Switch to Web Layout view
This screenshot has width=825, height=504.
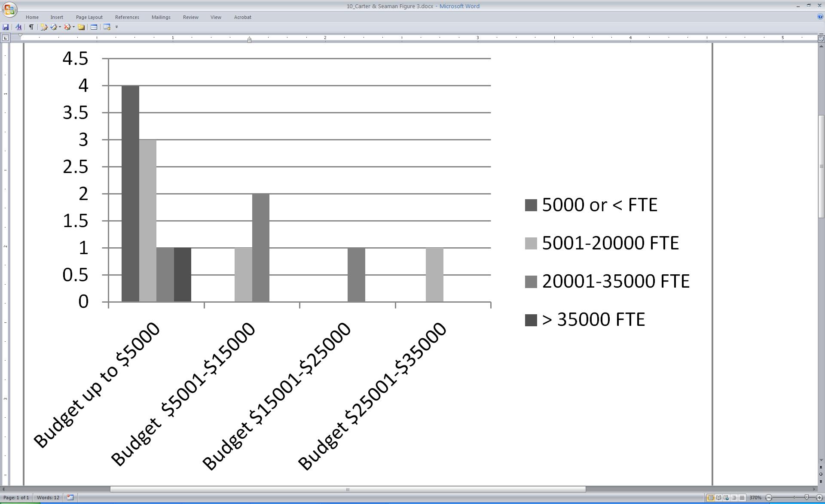[726, 498]
